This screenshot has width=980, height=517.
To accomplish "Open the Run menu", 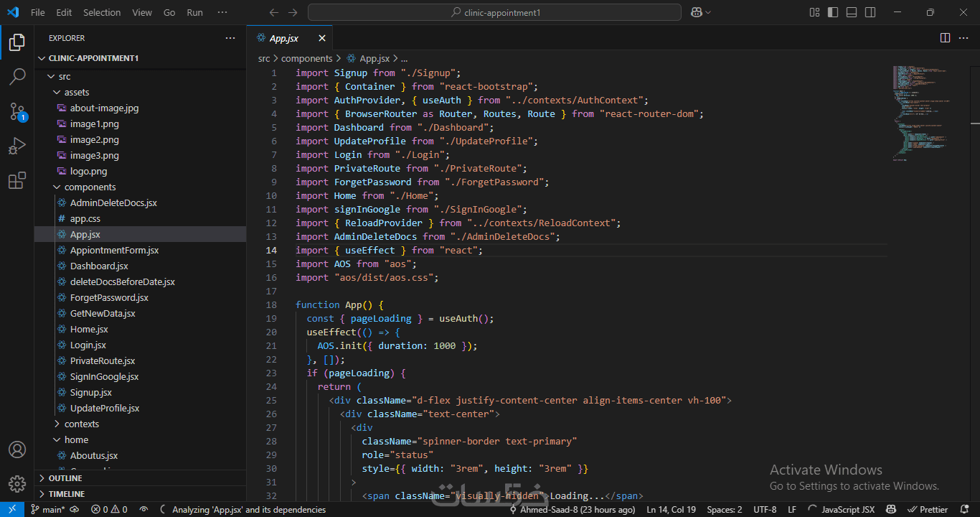I will coord(194,12).
